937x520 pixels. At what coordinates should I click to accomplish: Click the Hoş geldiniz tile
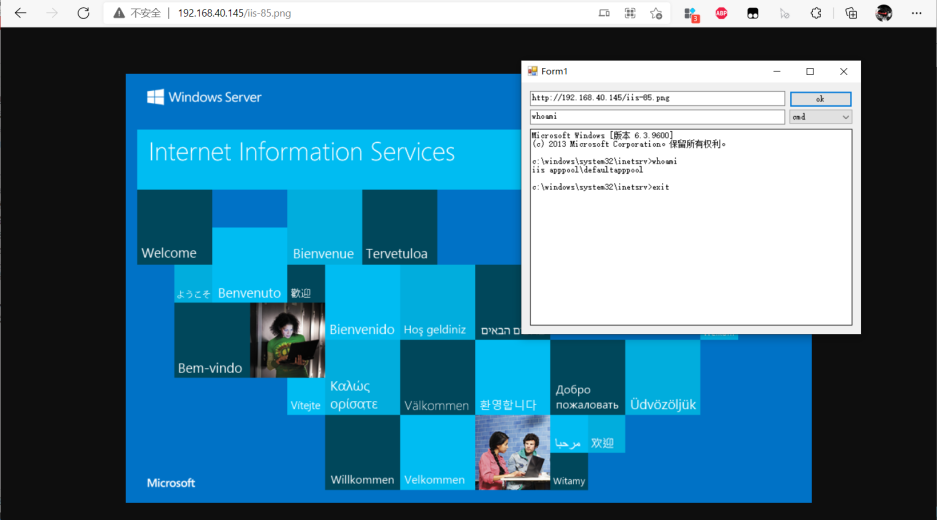(437, 302)
